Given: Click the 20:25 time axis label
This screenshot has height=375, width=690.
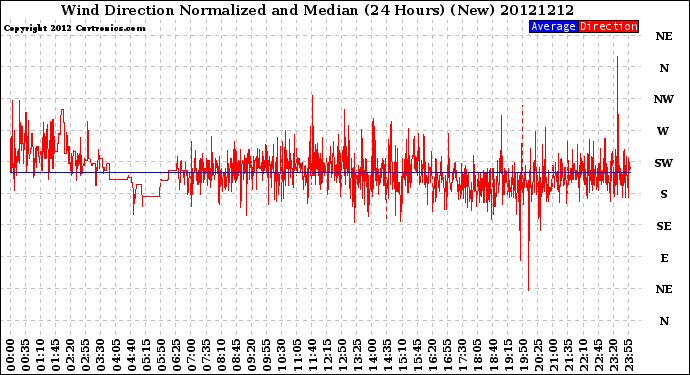Looking at the screenshot, I should click(x=538, y=355).
